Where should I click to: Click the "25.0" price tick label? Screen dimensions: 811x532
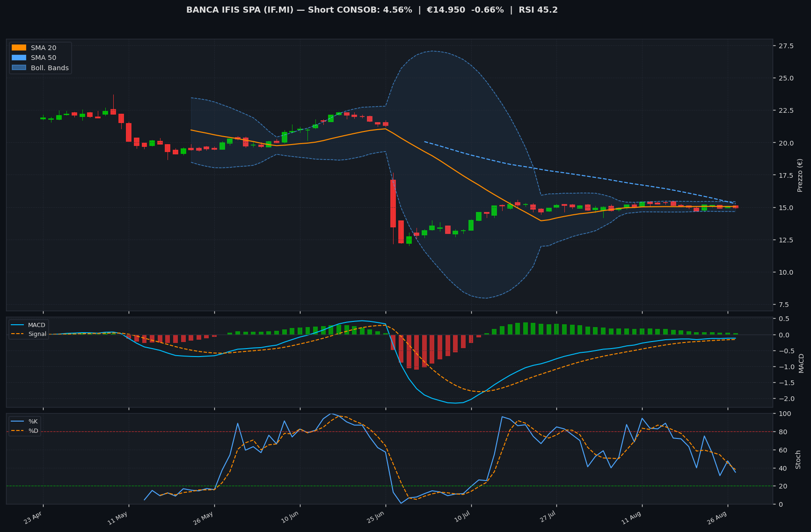tap(785, 78)
